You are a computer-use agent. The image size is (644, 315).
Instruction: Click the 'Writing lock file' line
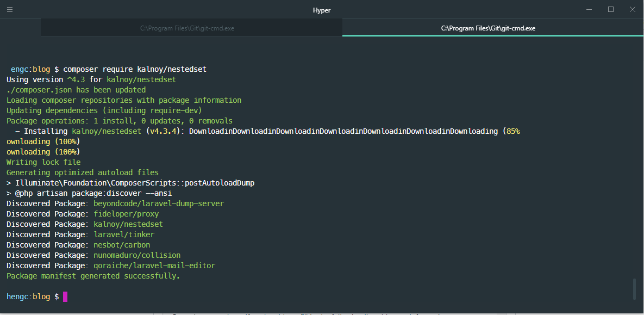(x=43, y=163)
